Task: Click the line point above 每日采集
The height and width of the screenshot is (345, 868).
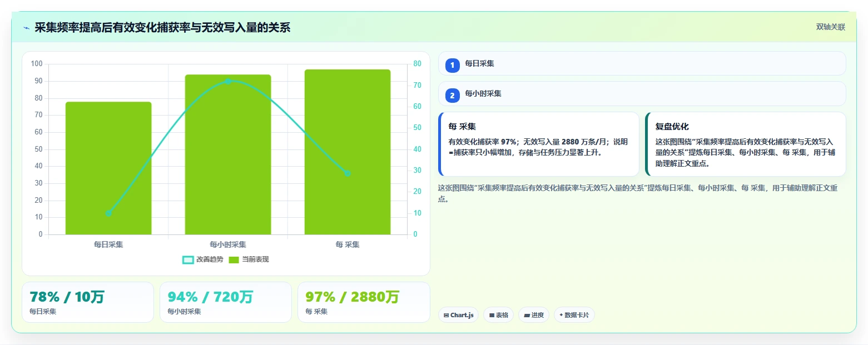Action: coord(108,213)
